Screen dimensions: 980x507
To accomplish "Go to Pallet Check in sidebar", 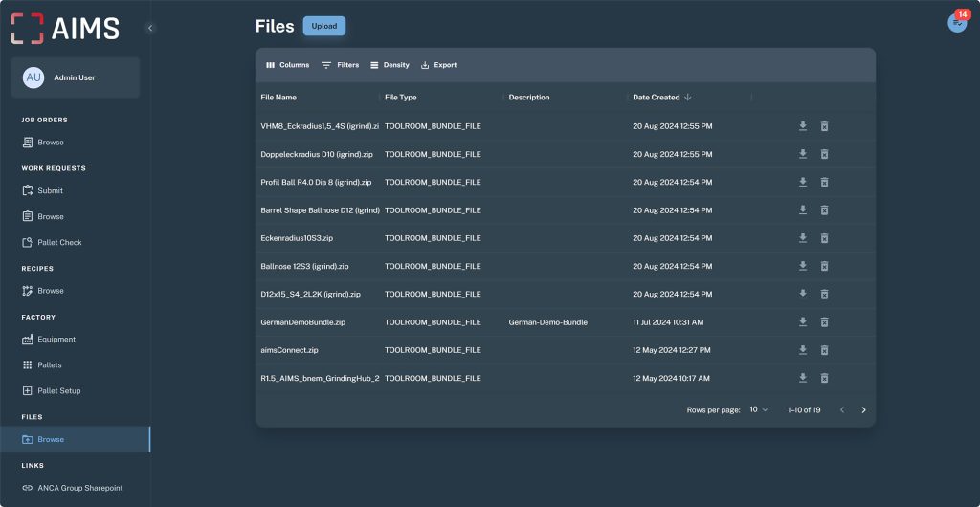I will [x=58, y=243].
